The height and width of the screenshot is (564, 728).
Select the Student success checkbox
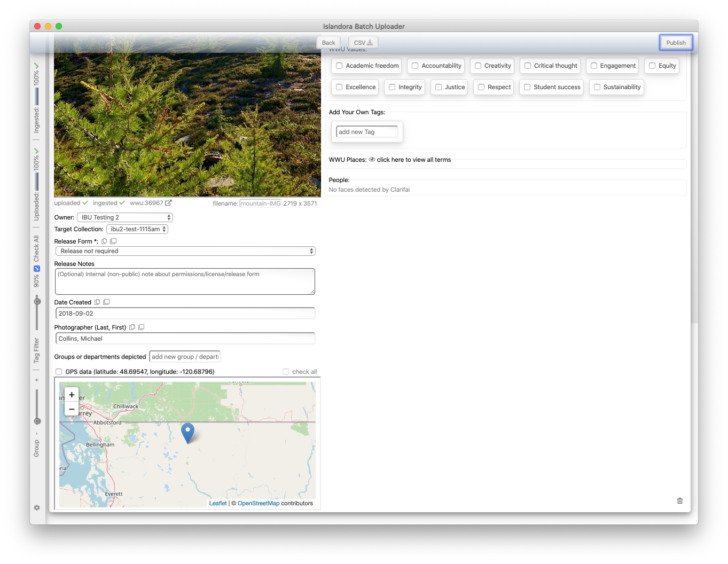[527, 87]
